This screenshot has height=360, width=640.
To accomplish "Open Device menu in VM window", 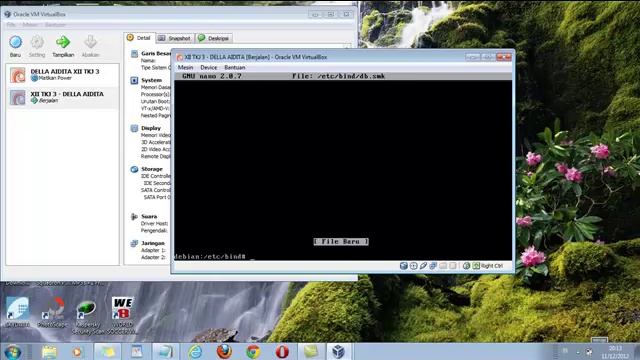I will [x=209, y=67].
